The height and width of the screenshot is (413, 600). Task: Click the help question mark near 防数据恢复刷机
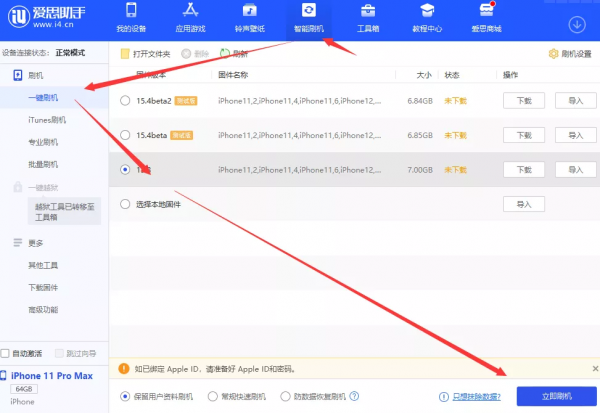click(x=354, y=396)
